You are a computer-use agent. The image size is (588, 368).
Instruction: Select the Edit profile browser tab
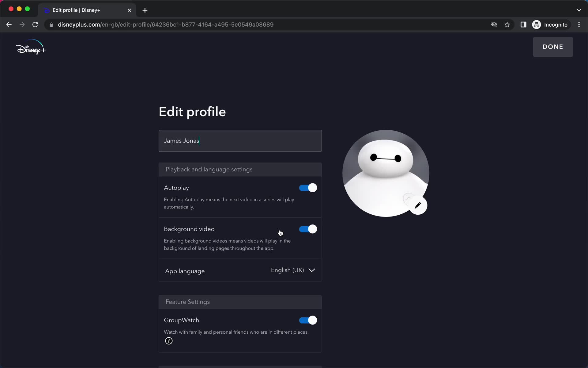[x=87, y=10]
